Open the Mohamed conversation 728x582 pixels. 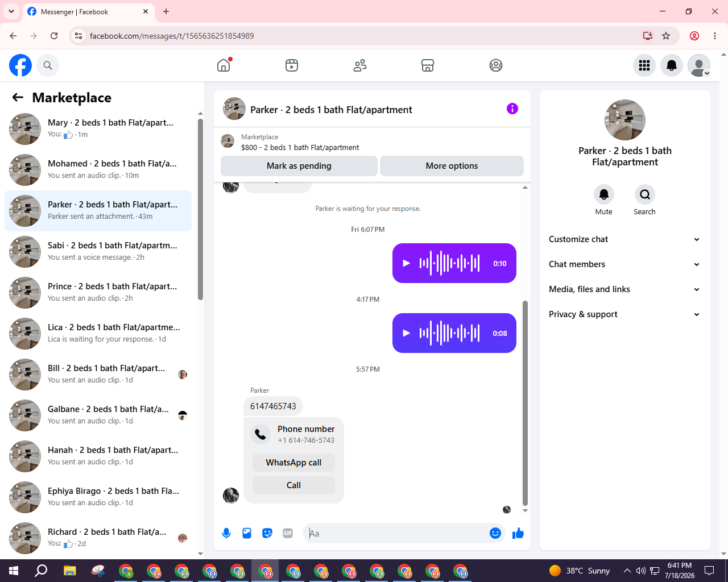[x=98, y=170]
